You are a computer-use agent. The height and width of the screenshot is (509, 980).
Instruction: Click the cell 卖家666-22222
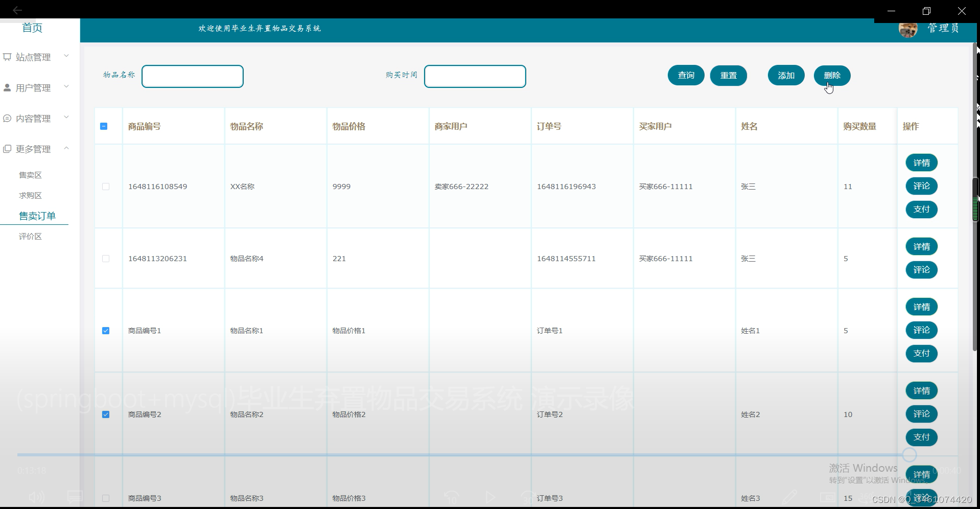coord(462,187)
